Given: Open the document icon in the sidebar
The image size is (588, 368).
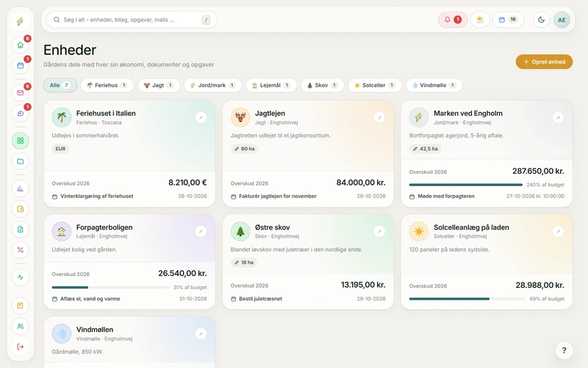Looking at the screenshot, I should [x=21, y=230].
